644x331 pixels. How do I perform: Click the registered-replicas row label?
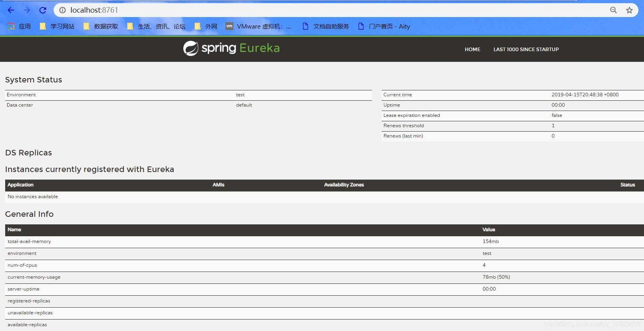point(29,301)
